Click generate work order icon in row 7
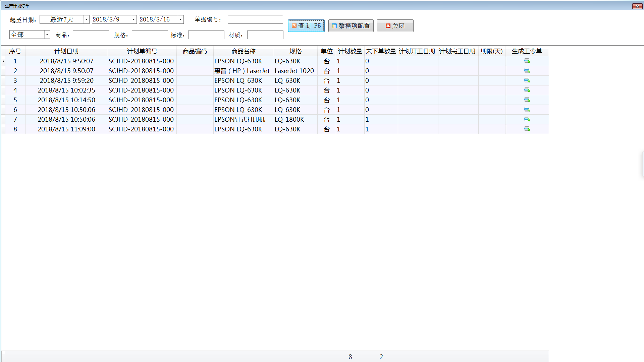Screen dimensions: 644x362 pos(527,119)
